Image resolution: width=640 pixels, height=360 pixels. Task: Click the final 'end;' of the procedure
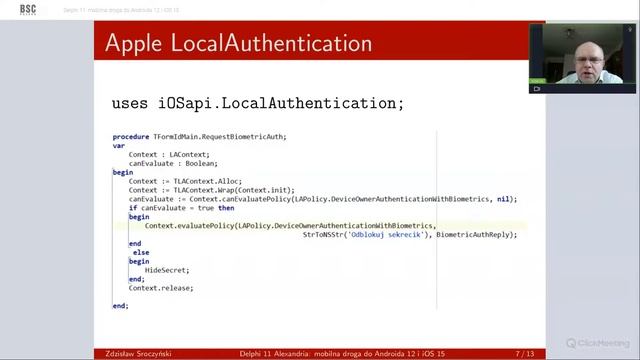click(x=120, y=306)
